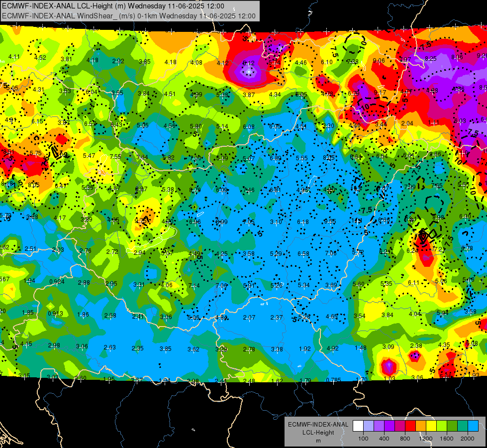The image size is (487, 448).
Task: Click grid value 3.54
Action: (x=360, y=316)
